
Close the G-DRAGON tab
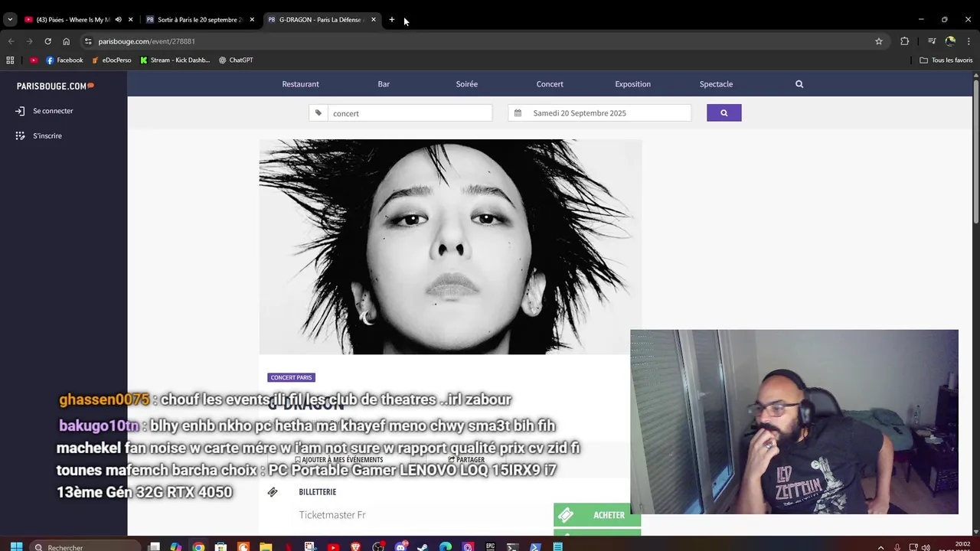(x=374, y=20)
